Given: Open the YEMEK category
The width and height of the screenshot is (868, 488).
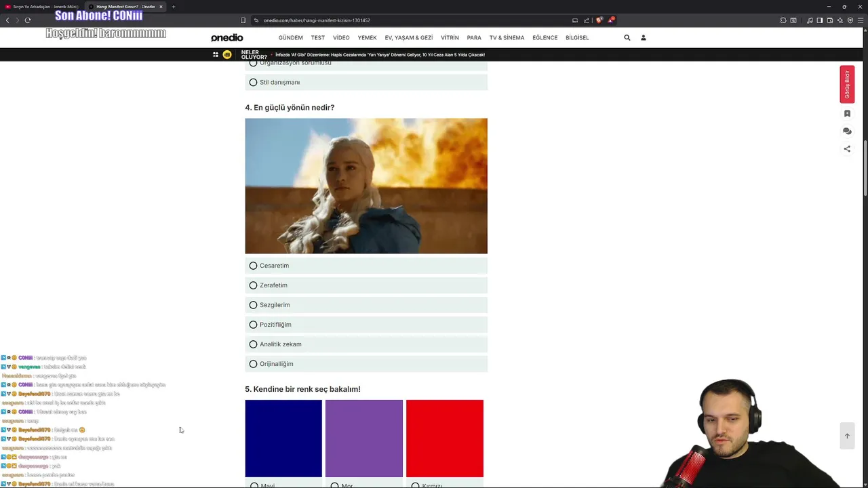Looking at the screenshot, I should pyautogui.click(x=367, y=38).
